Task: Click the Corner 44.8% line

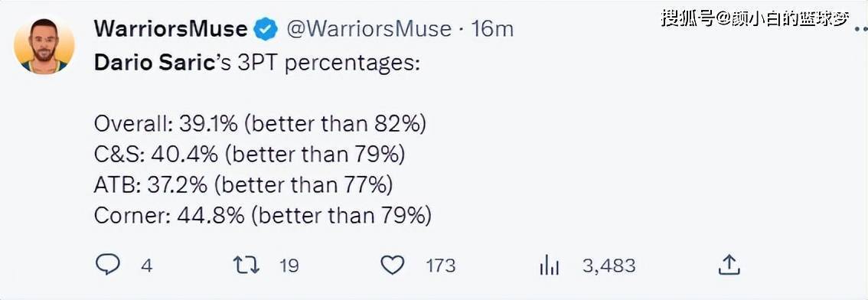Action: [263, 216]
